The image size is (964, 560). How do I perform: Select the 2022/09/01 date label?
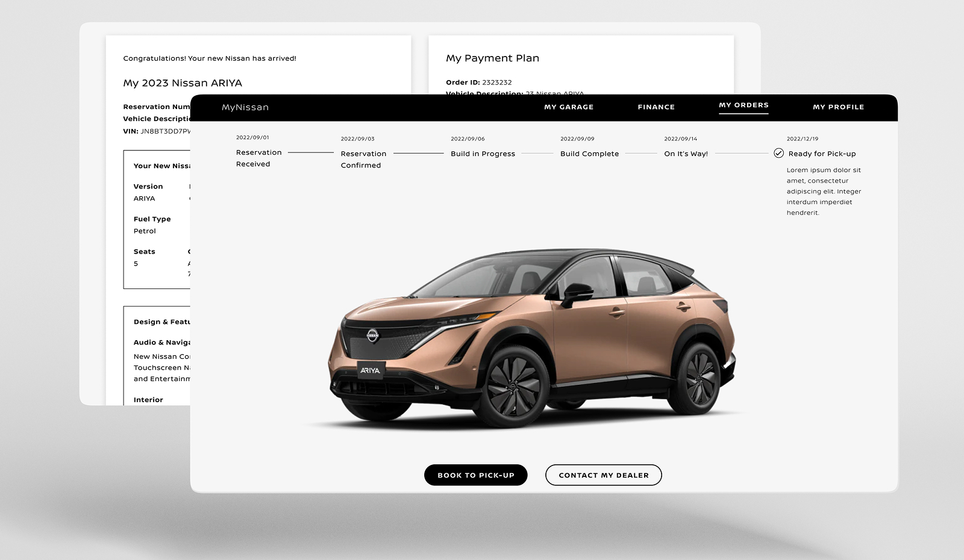point(253,137)
